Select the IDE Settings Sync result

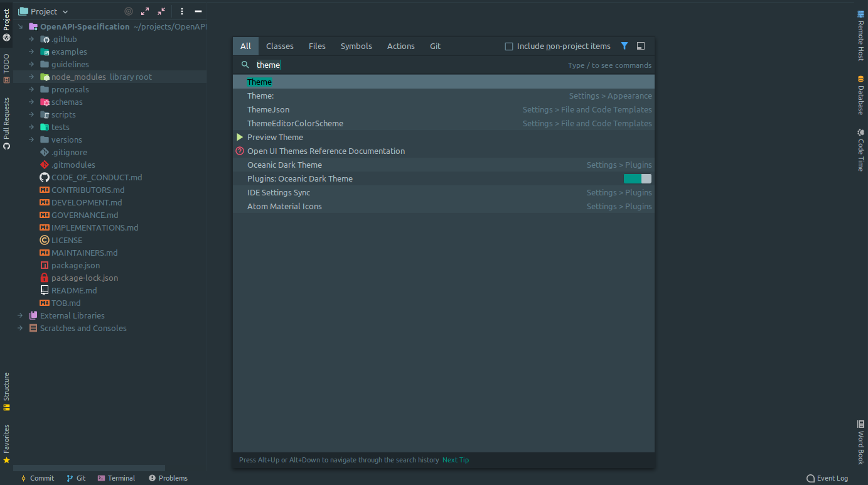pos(444,192)
